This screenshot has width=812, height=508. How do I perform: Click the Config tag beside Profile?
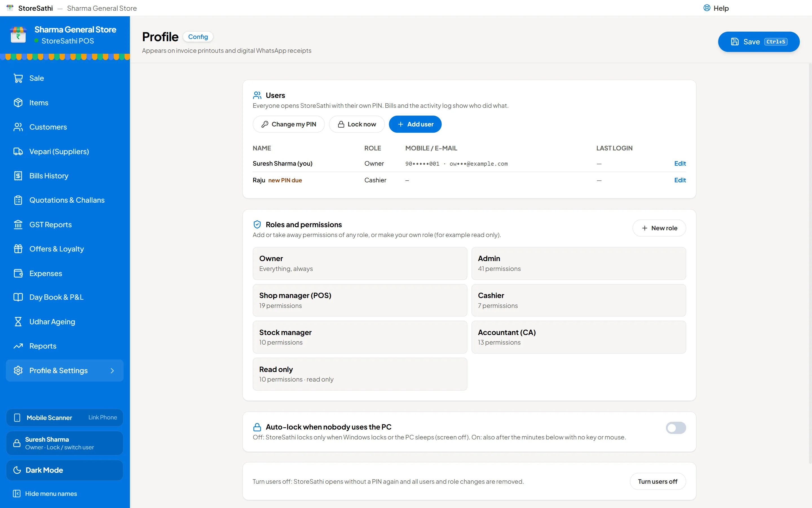click(x=198, y=37)
